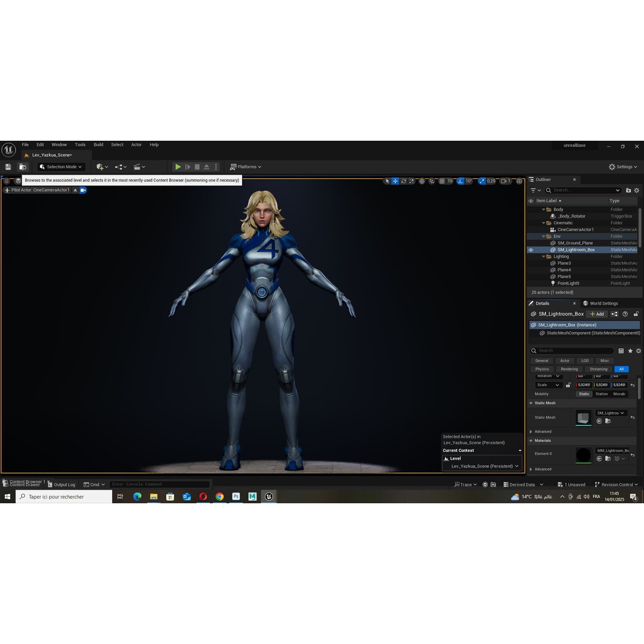Open Revision Control menu in status bar
This screenshot has height=644, width=644.
tap(616, 485)
